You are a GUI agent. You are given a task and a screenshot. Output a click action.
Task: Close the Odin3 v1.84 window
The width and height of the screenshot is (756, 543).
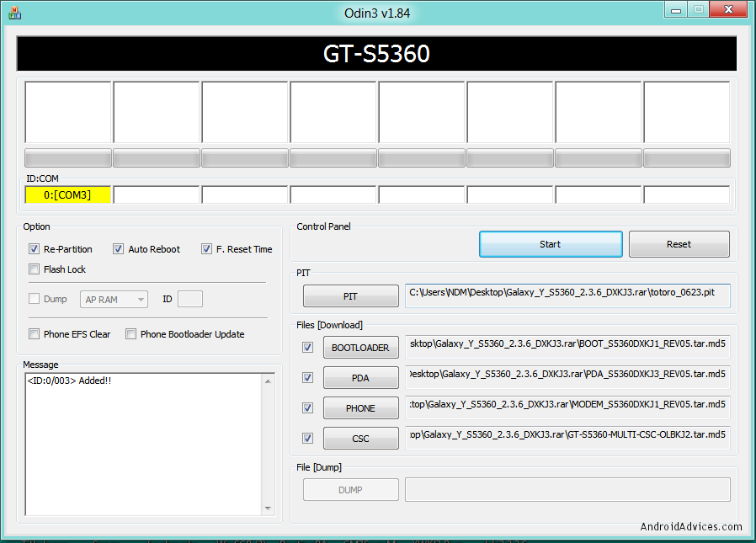tap(729, 9)
